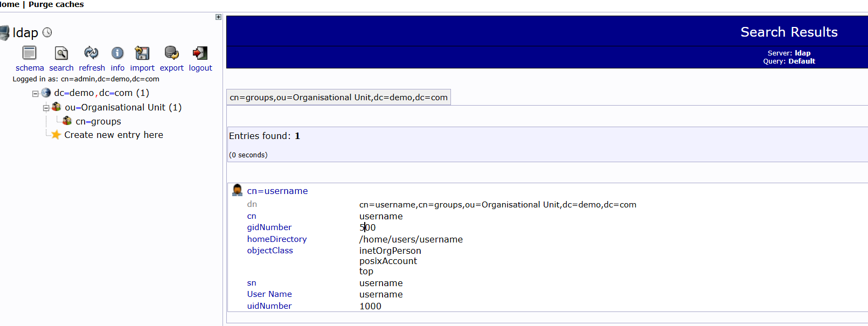Screen dimensions: 868x326
Task: Open the Purge caches menu link
Action: tap(56, 4)
